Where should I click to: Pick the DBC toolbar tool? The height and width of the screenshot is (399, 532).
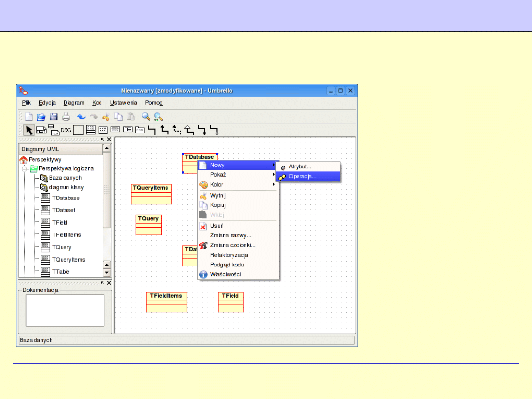tap(66, 130)
